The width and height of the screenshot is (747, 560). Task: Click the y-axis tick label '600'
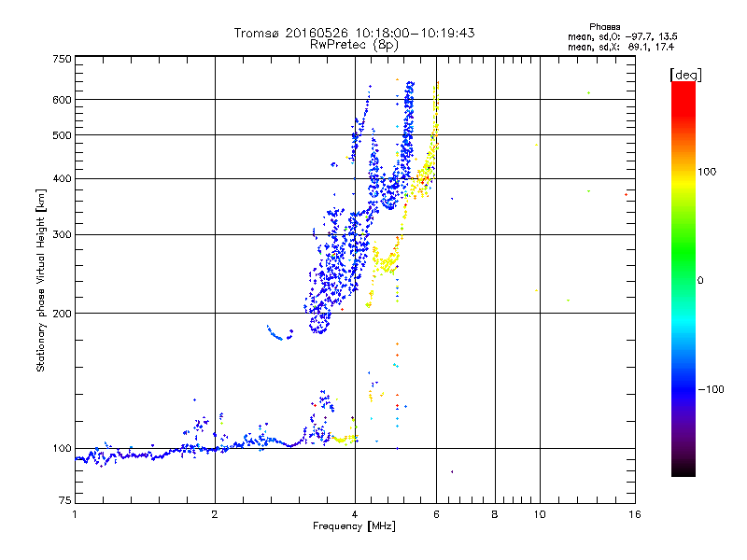62,100
